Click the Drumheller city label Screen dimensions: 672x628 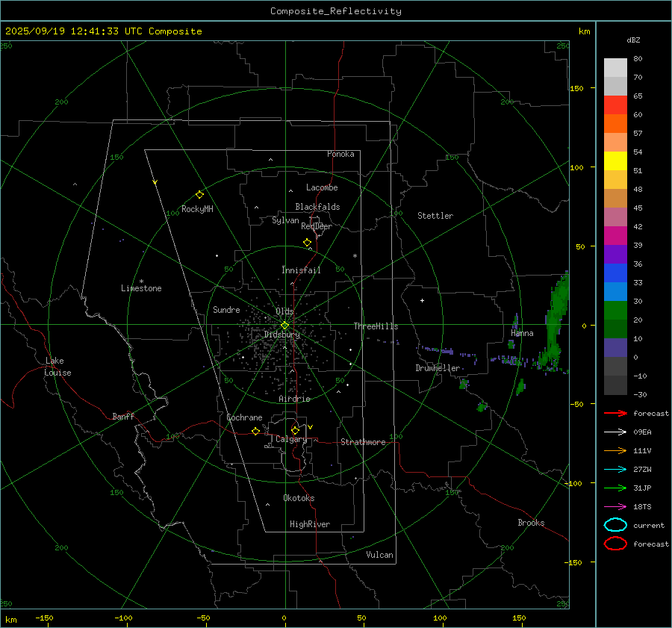pos(438,368)
